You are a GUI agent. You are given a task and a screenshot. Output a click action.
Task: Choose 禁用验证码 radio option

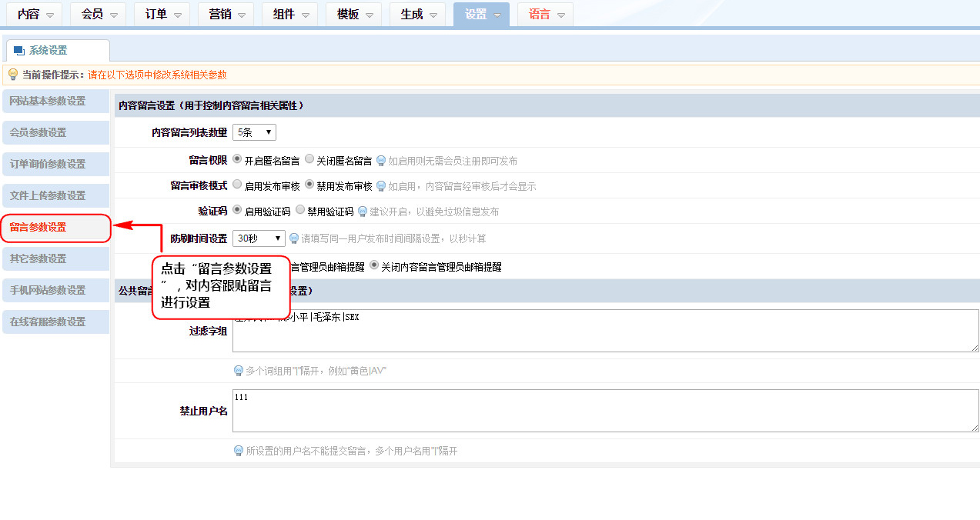(300, 210)
